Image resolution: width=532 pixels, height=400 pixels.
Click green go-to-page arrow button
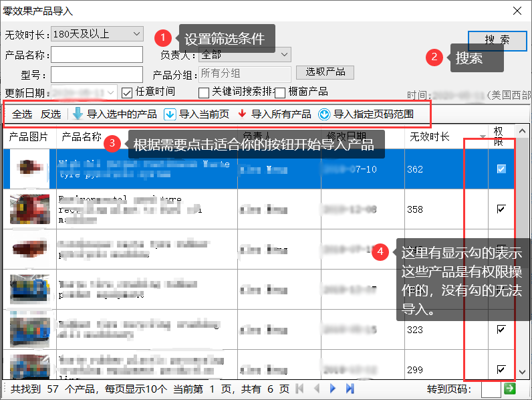click(x=510, y=389)
